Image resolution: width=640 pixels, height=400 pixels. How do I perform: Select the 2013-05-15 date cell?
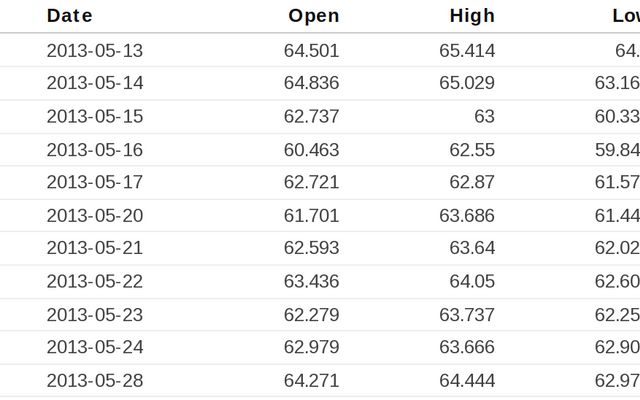click(x=95, y=116)
